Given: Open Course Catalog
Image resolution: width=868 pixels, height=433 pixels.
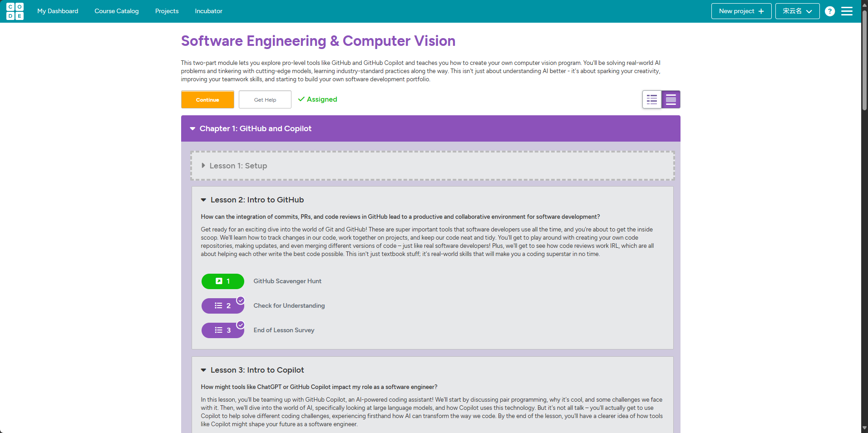Looking at the screenshot, I should [x=117, y=11].
